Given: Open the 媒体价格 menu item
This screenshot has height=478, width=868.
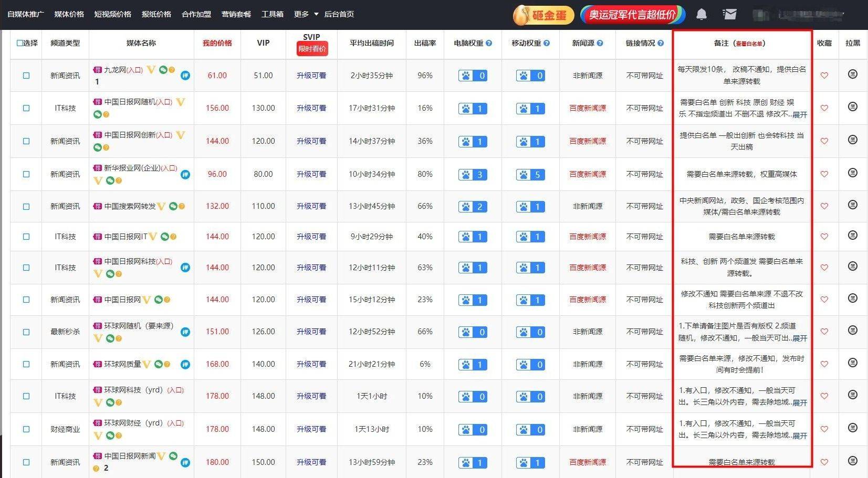Looking at the screenshot, I should tap(69, 14).
